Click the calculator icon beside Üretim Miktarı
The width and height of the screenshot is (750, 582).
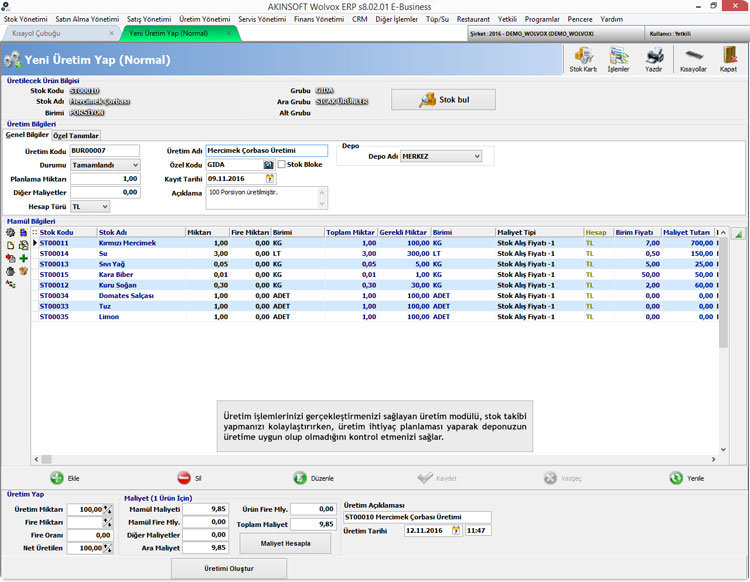108,509
